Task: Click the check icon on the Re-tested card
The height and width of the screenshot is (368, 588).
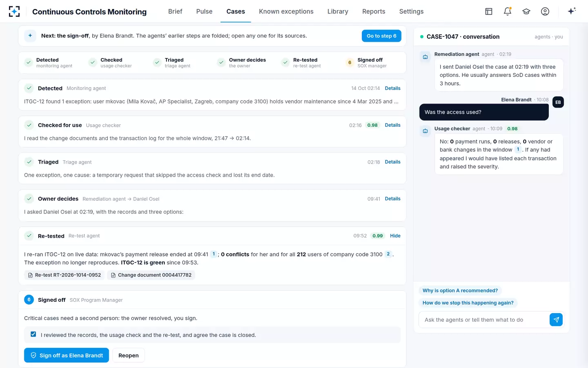Action: click(x=29, y=236)
